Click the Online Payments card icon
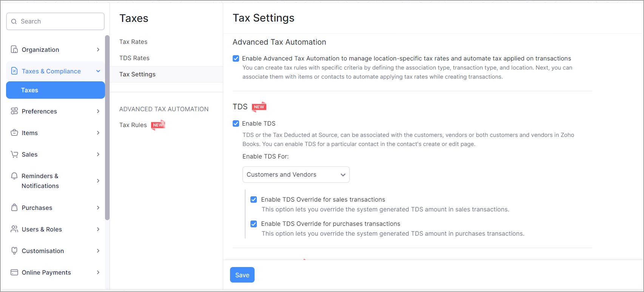Screen dimensions: 644x292 coord(14,272)
